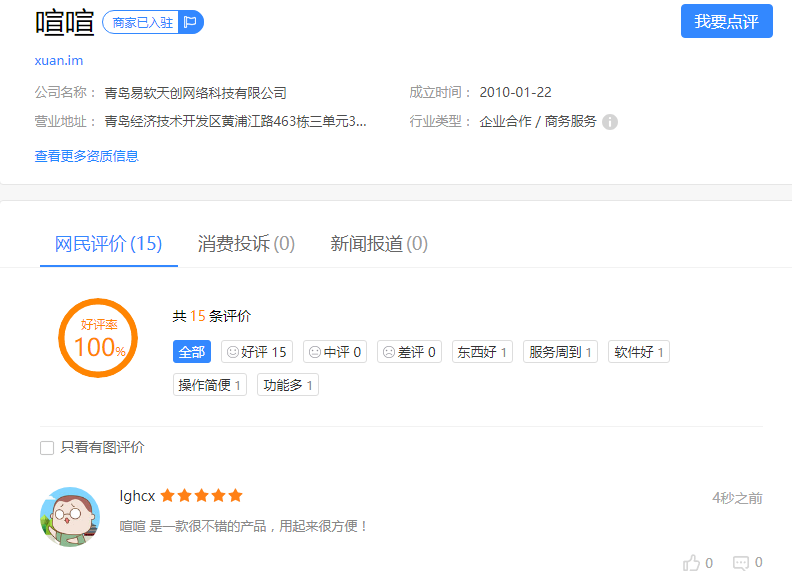Open the 查看更多资质信息 link
The height and width of the screenshot is (576, 792).
coord(86,156)
